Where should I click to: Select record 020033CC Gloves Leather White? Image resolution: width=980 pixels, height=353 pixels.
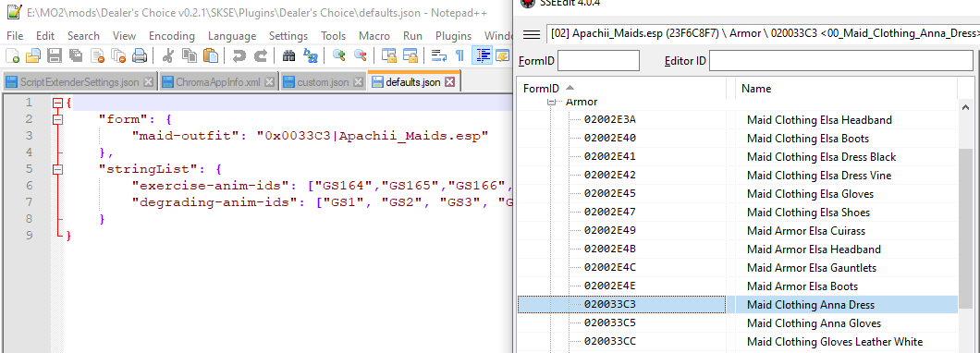[x=738, y=342]
